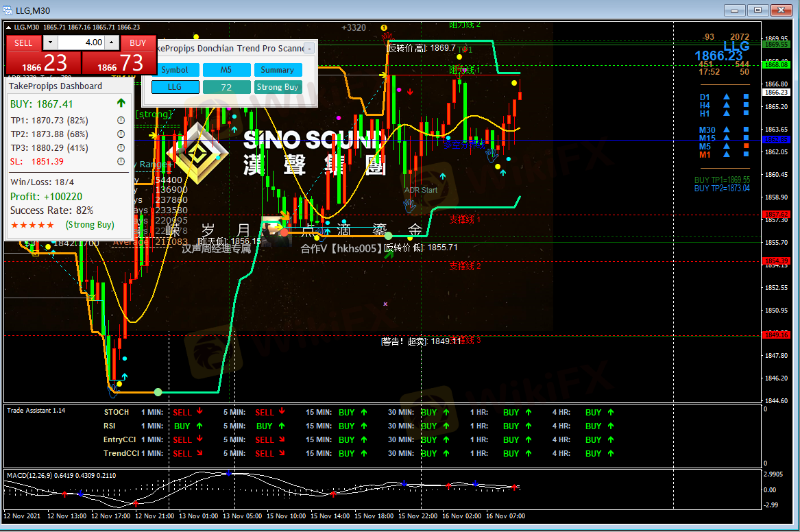Click the clock icon beside SL 1851.39
Screen dimensions: 800x532
pos(121,162)
